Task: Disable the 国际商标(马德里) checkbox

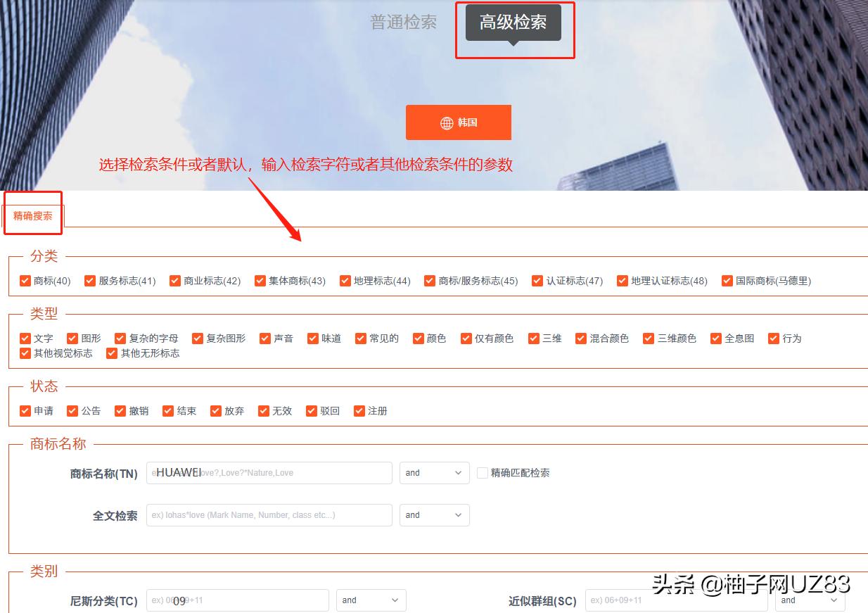Action: coord(727,280)
